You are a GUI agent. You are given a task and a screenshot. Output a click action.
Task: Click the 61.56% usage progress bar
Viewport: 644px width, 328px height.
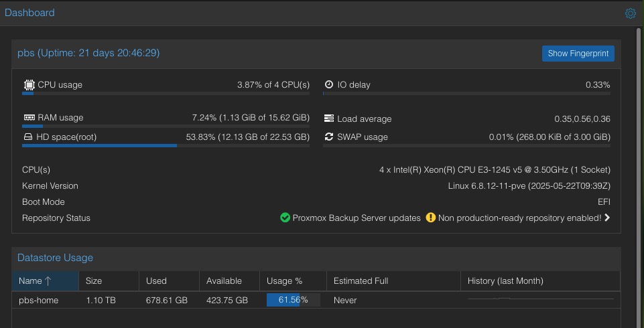pyautogui.click(x=293, y=300)
